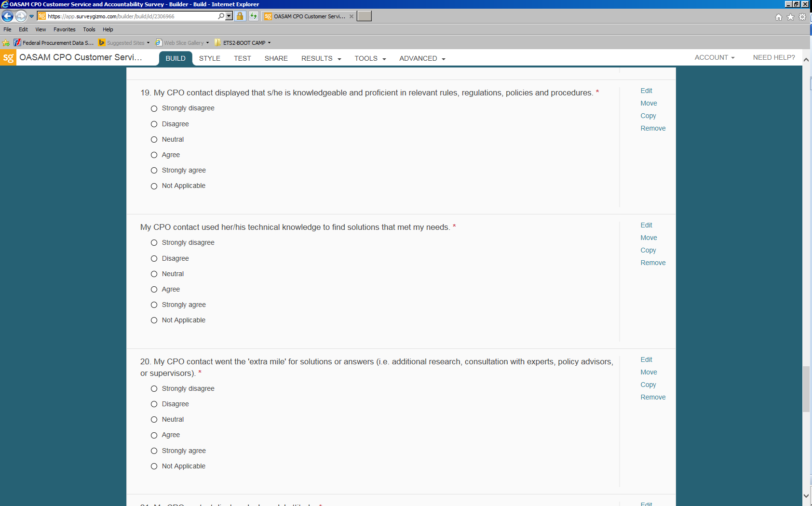Image resolution: width=812 pixels, height=506 pixels.
Task: Click Copy for question 19
Action: [x=648, y=116]
